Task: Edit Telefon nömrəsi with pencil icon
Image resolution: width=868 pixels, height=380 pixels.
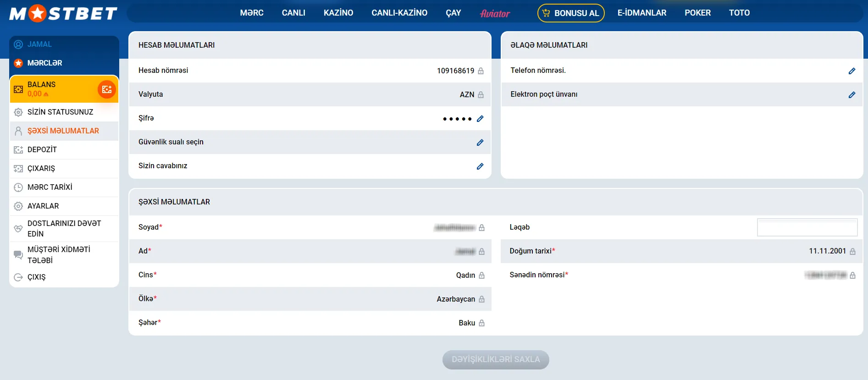Action: 851,71
